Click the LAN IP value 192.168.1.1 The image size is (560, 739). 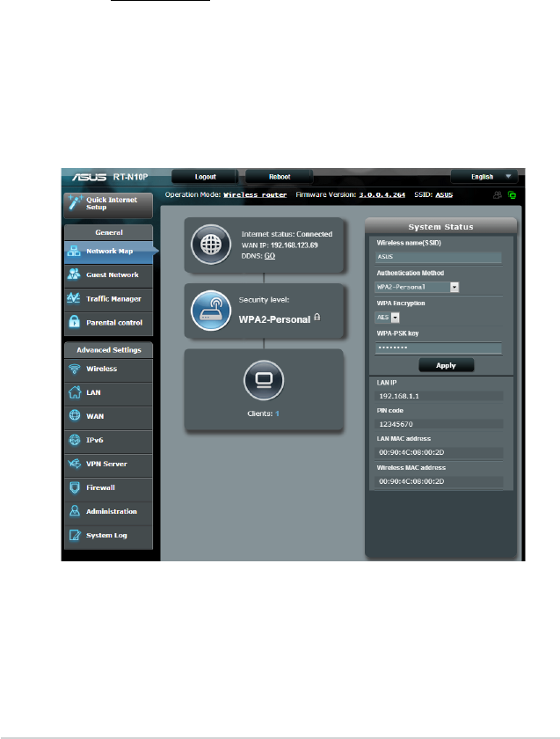point(399,396)
